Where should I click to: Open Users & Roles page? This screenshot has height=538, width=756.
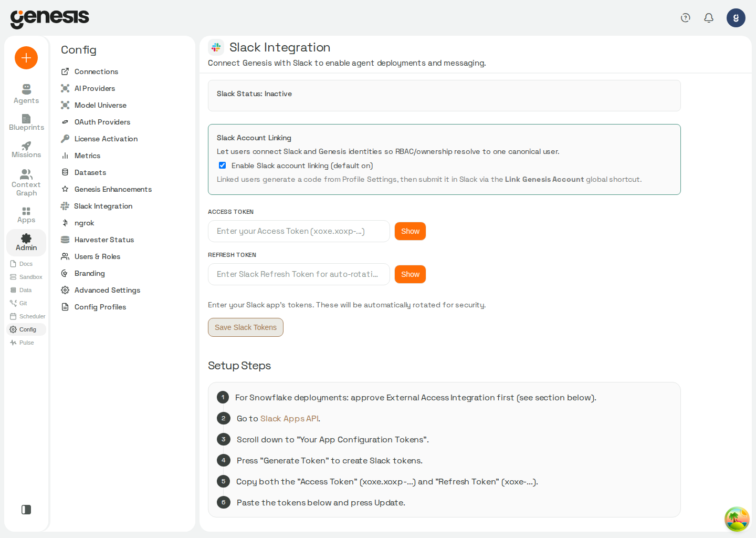pos(91,256)
